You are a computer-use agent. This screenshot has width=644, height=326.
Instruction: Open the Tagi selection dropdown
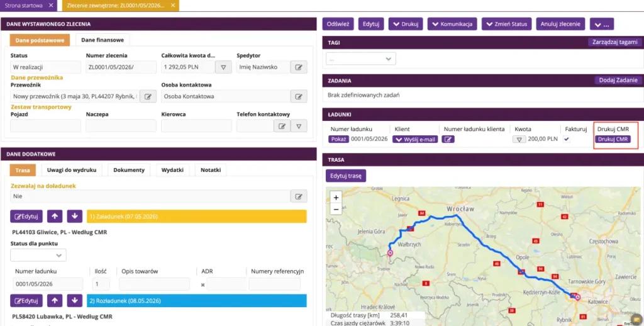[x=360, y=59]
